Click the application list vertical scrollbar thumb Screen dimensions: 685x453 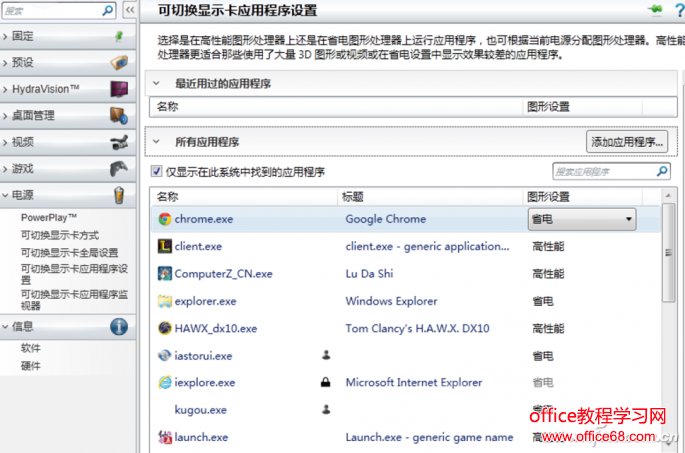(668, 252)
